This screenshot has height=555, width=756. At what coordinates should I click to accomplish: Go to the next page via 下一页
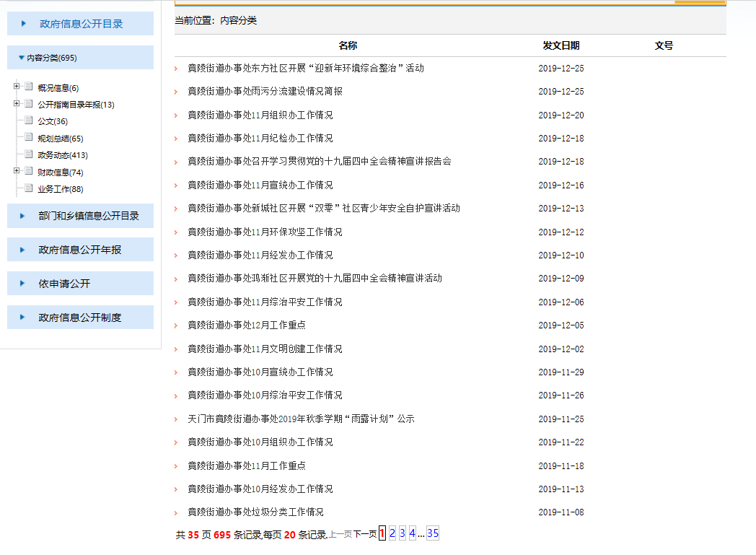364,535
